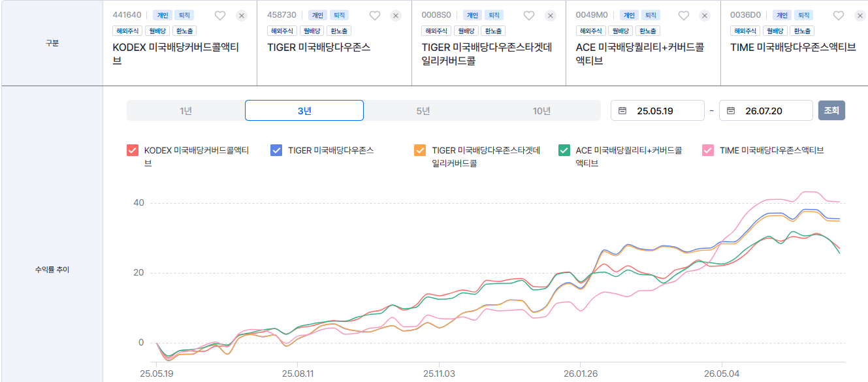868x382 pixels.
Task: Open ACE 미국배당퀄리티+커버드콜액티브 card title
Action: click(x=640, y=54)
